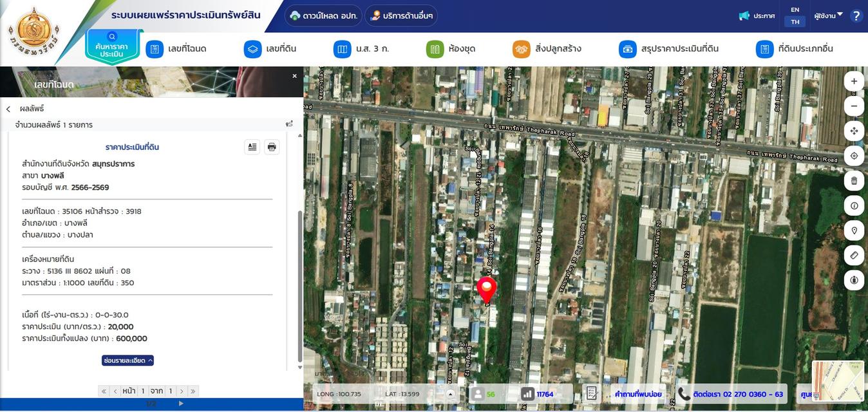Click the trash icon to clear map
Image resolution: width=868 pixels, height=412 pixels.
[x=854, y=181]
